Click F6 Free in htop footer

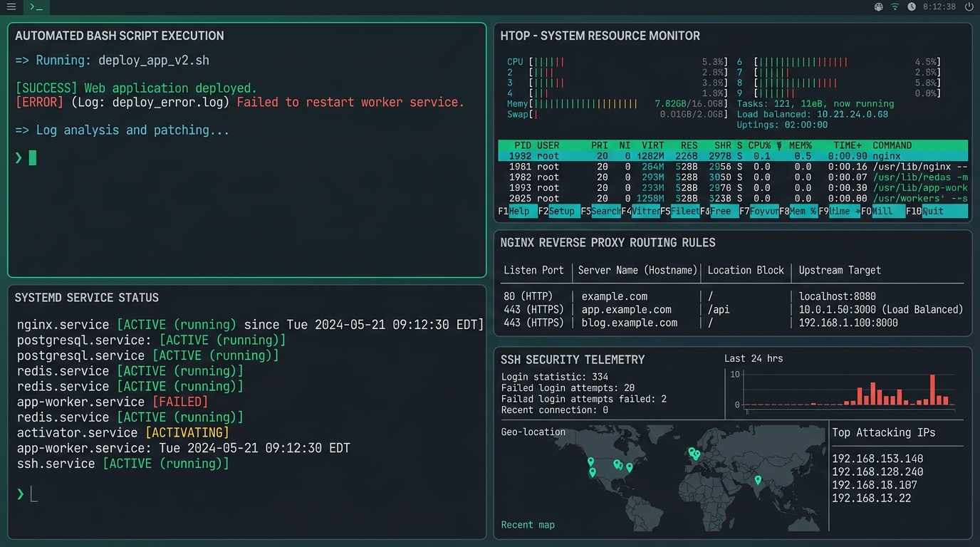tap(720, 212)
